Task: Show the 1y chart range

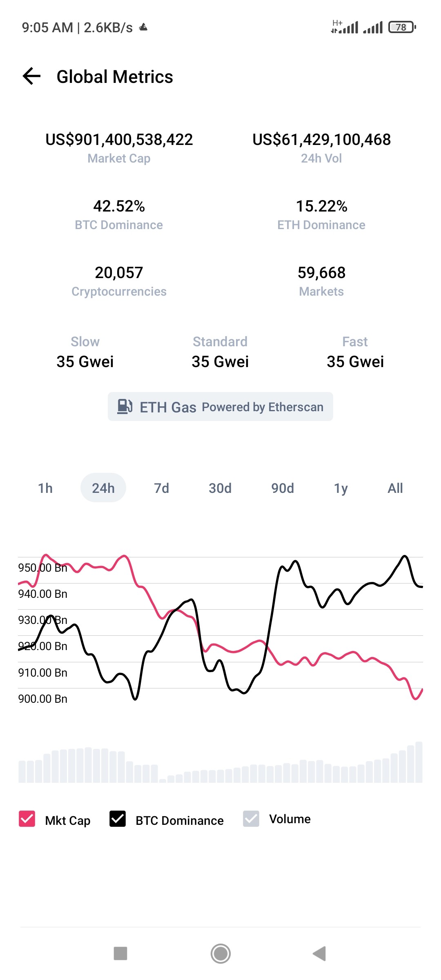Action: pos(341,488)
